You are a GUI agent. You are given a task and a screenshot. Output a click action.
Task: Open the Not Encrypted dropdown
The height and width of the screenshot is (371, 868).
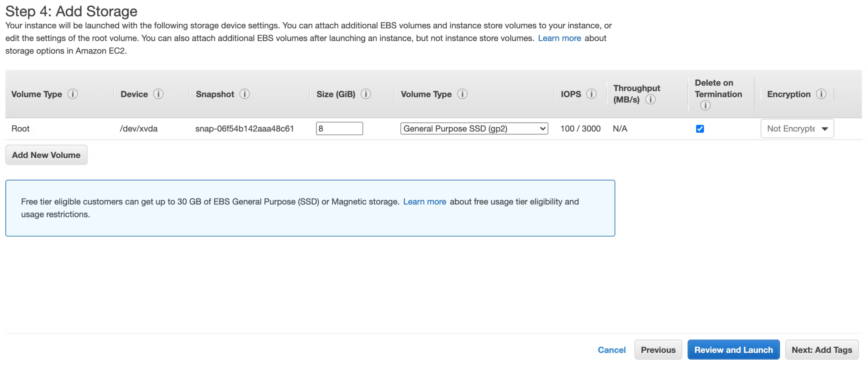797,128
